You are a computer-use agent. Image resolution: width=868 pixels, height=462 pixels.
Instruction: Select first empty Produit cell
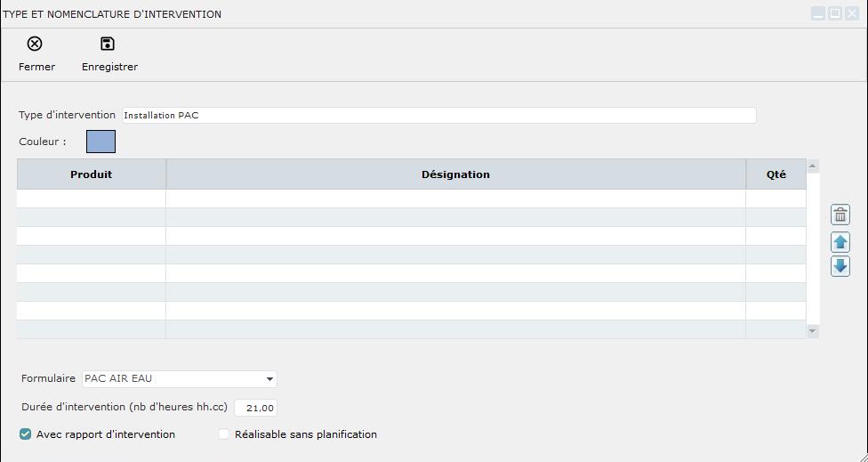[x=91, y=199]
